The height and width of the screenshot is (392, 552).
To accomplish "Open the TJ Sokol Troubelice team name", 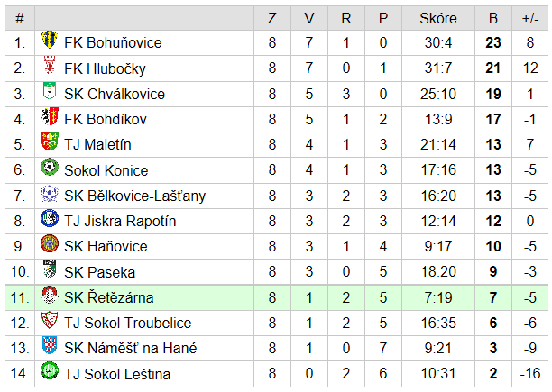I will (x=128, y=324).
